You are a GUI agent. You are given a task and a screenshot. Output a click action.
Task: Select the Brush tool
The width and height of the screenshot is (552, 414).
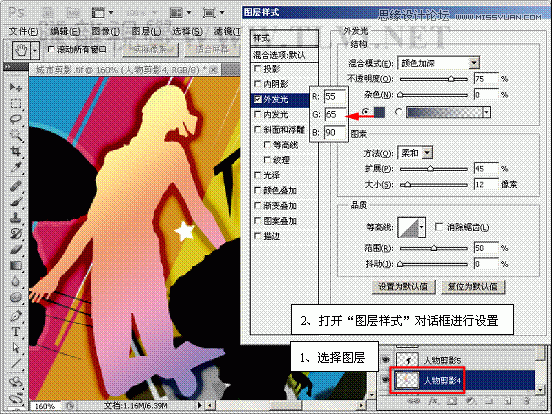pos(15,202)
